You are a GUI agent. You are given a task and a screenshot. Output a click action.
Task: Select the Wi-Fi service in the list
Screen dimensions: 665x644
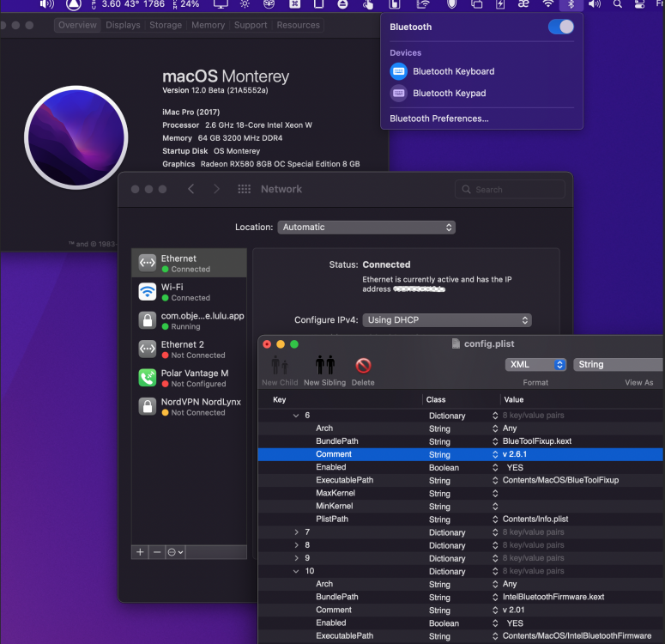point(189,292)
